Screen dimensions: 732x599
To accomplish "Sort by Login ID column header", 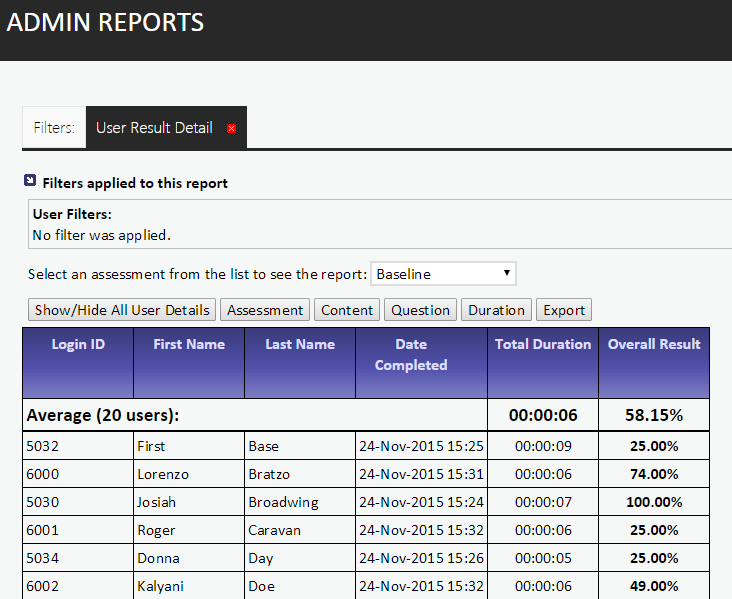I will [78, 344].
